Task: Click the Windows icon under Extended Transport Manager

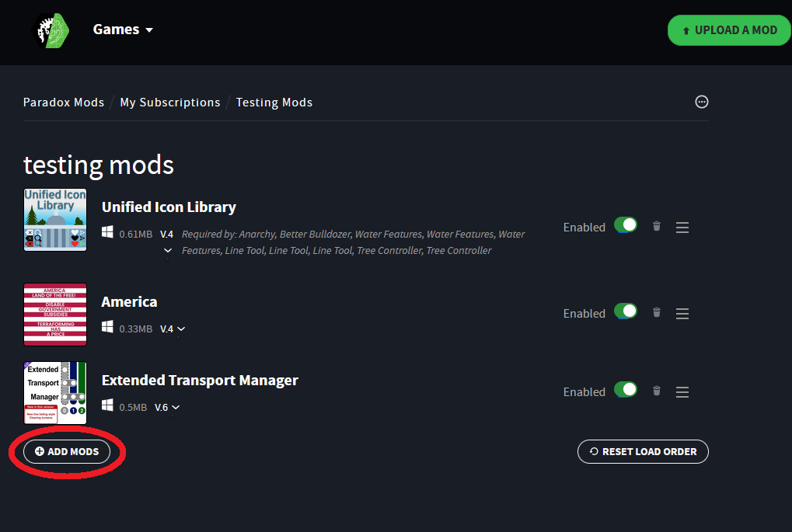Action: (x=107, y=406)
